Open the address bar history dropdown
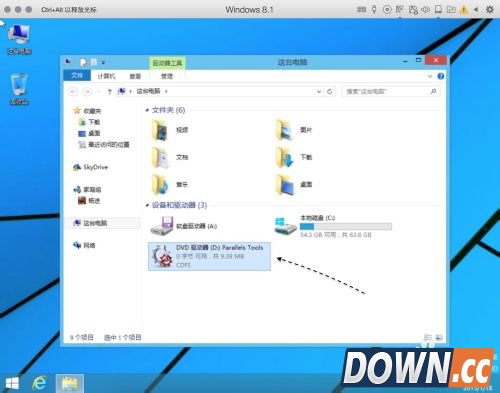The width and height of the screenshot is (500, 393). point(319,91)
